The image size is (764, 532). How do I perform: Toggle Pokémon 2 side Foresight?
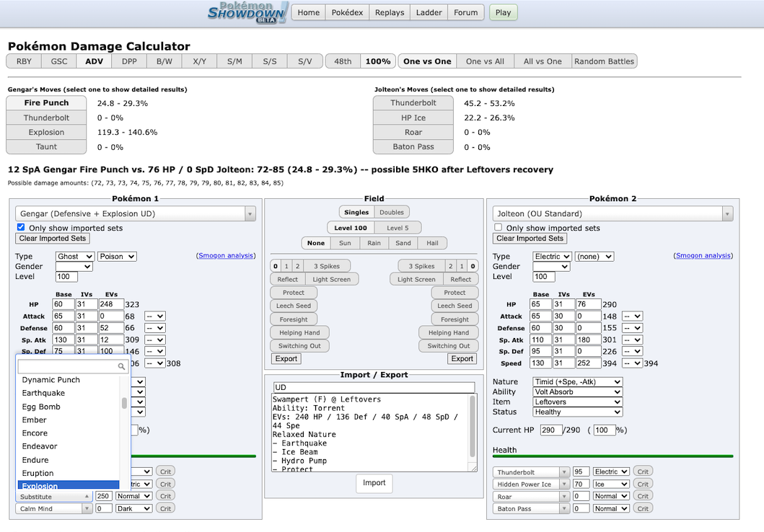click(455, 319)
